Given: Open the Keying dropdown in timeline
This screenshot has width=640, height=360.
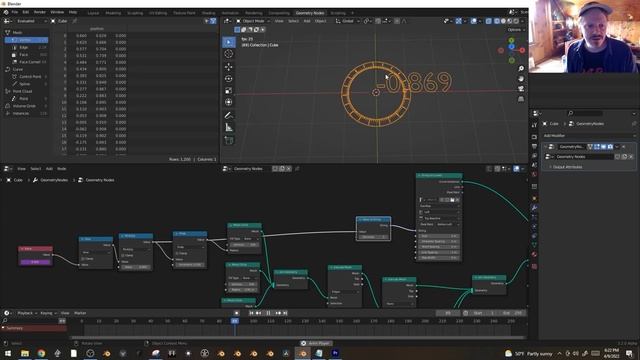Looking at the screenshot, I should [x=48, y=313].
